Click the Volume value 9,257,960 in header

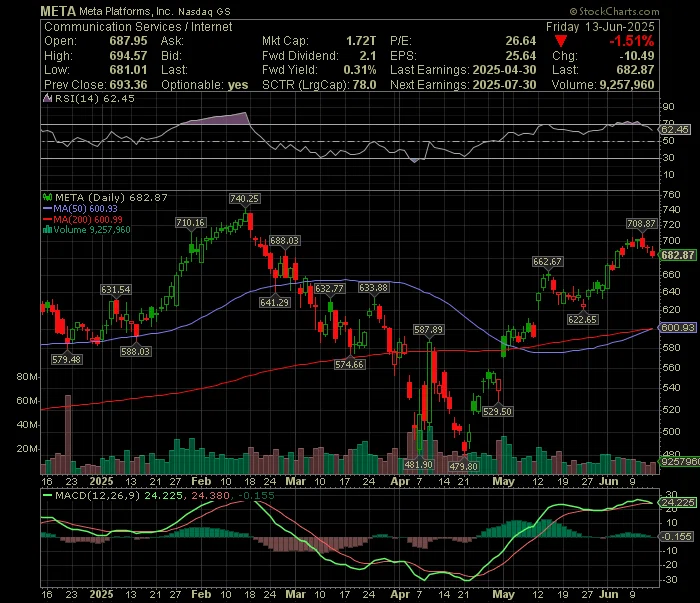(x=627, y=85)
